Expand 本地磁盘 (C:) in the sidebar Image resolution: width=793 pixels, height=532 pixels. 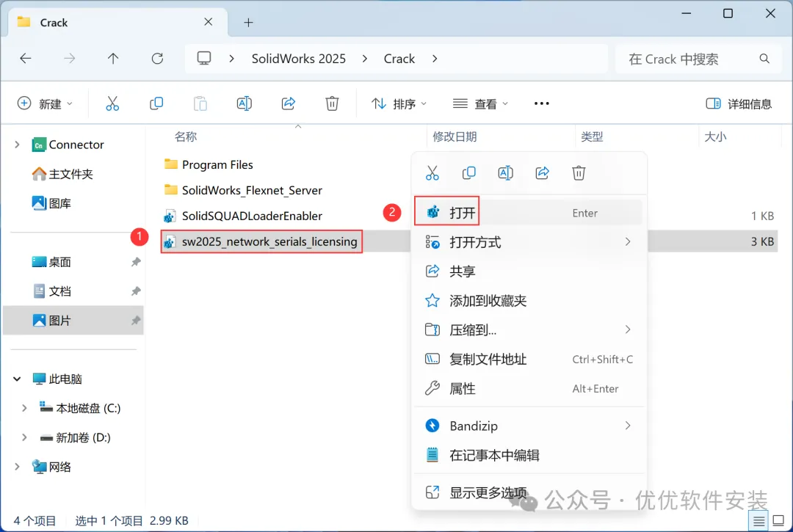[24, 408]
